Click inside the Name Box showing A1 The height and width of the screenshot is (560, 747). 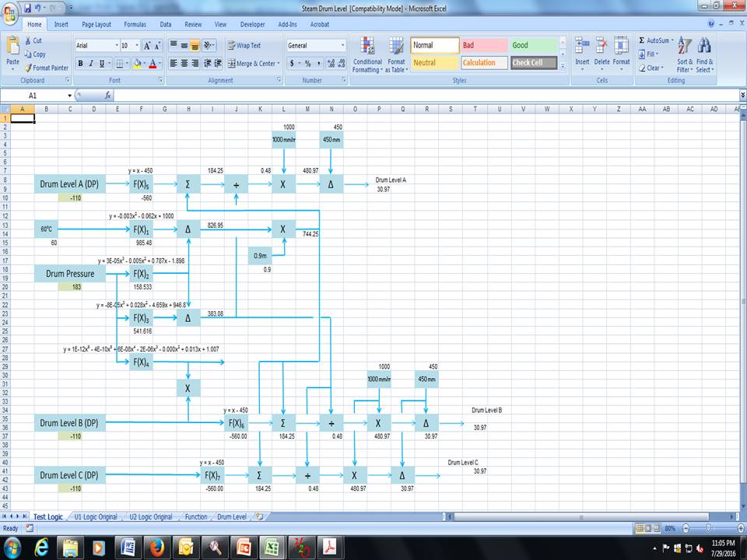(x=31, y=95)
